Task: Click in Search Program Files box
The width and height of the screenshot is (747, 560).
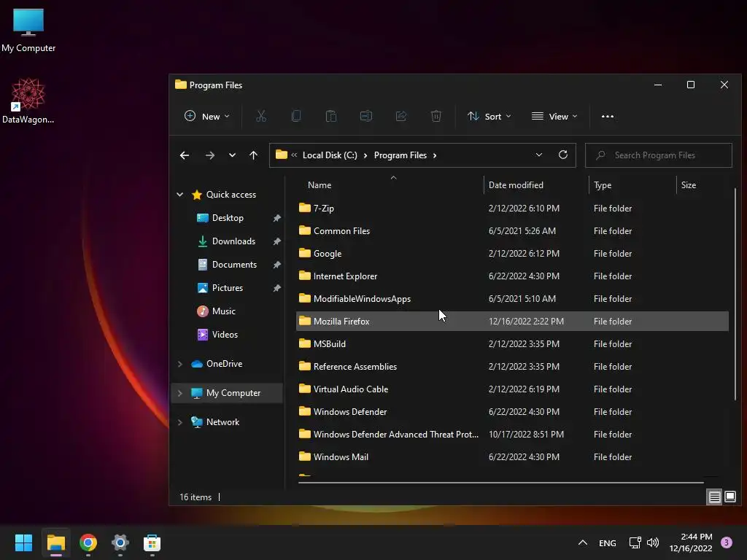Action: [659, 155]
